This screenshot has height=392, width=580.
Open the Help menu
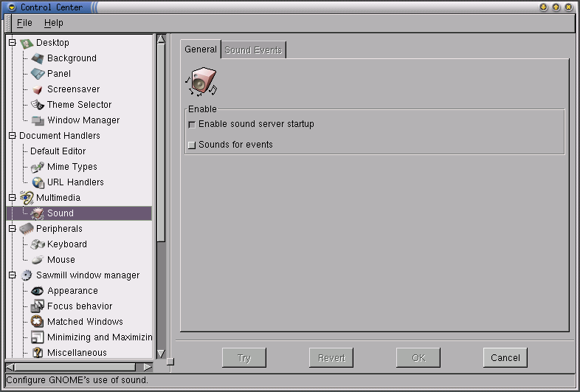point(54,23)
